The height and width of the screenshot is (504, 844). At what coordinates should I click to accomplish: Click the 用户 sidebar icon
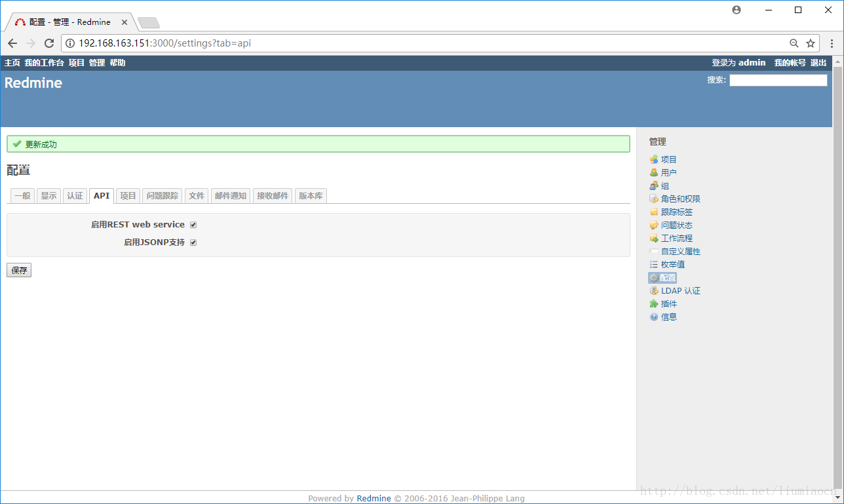coord(653,172)
